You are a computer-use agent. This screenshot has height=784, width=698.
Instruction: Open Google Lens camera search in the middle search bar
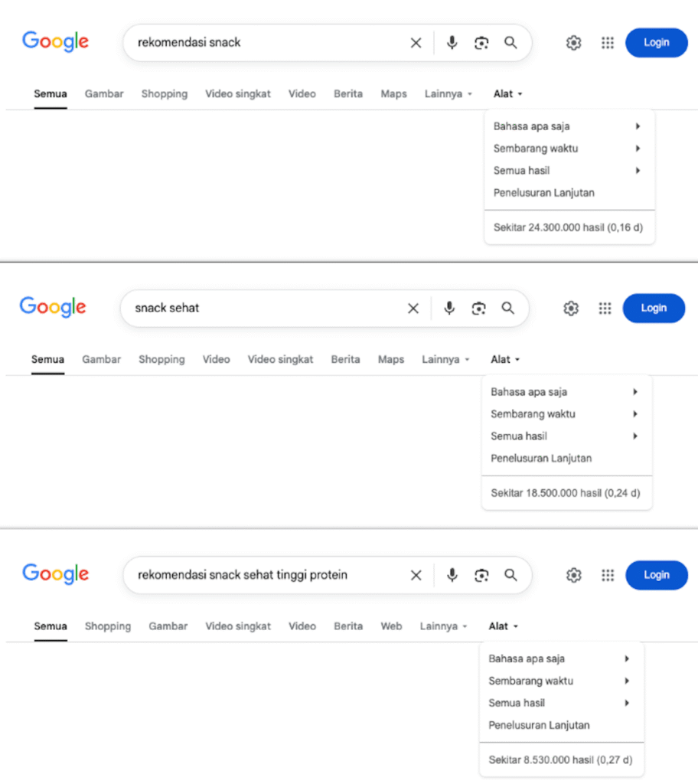pyautogui.click(x=479, y=308)
